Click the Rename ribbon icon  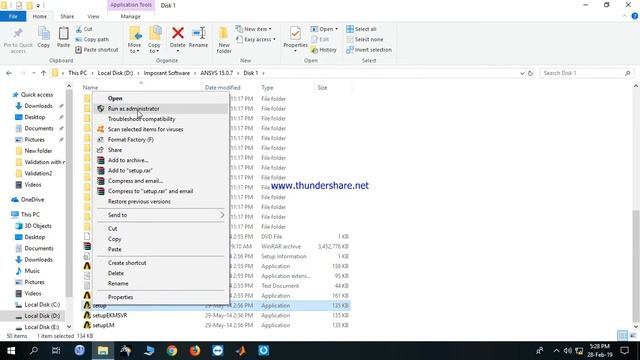coord(198,33)
